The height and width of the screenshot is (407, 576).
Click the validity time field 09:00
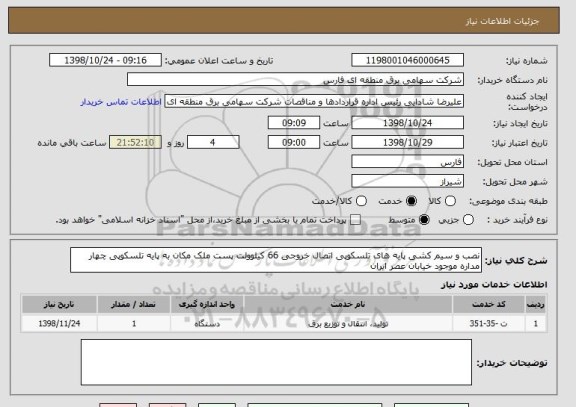click(x=294, y=142)
